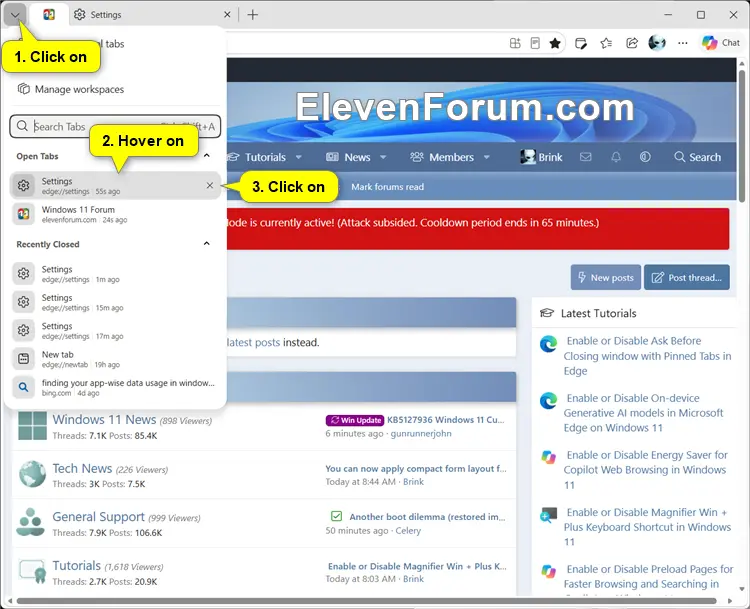Click the tab actions menu chevron button
This screenshot has width=750, height=609.
(15, 15)
